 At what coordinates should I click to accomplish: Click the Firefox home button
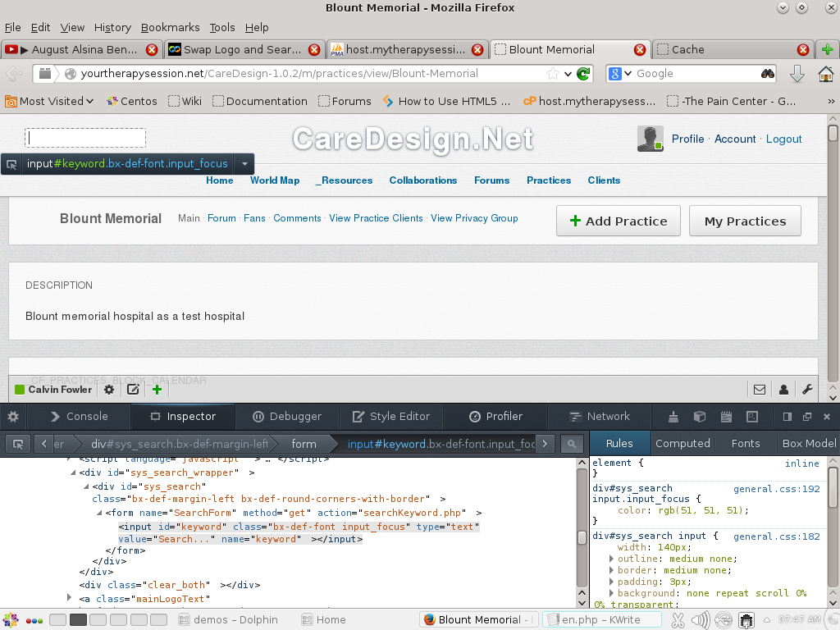(826, 74)
